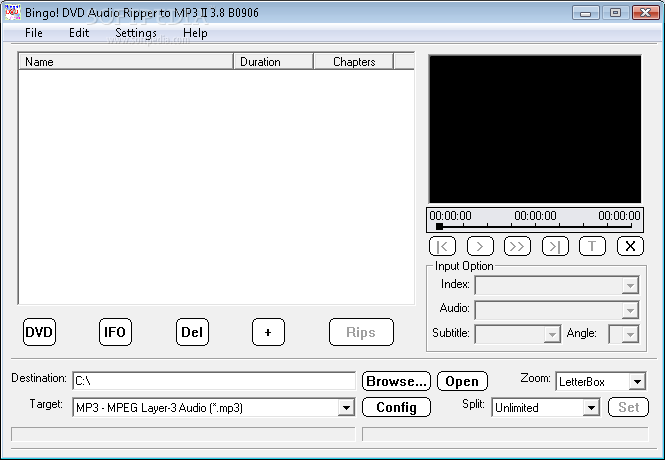The image size is (665, 460).
Task: Expand the Index dropdown
Action: pyautogui.click(x=630, y=285)
